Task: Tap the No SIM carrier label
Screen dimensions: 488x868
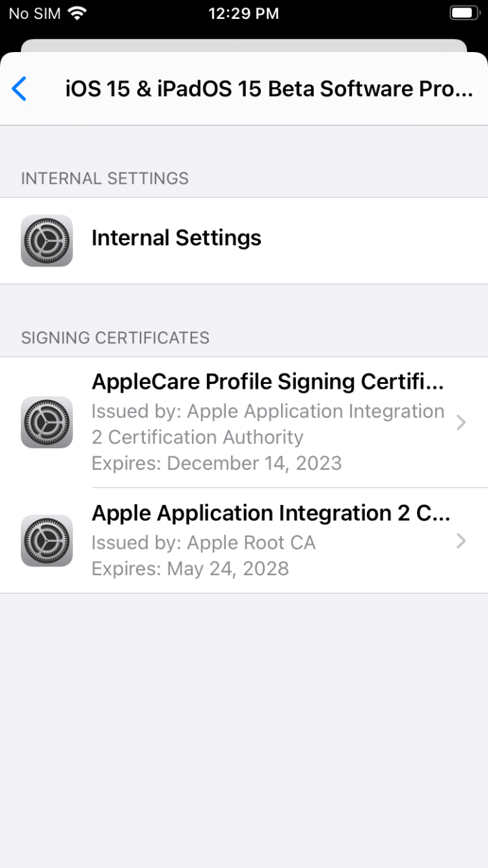Action: (35, 14)
